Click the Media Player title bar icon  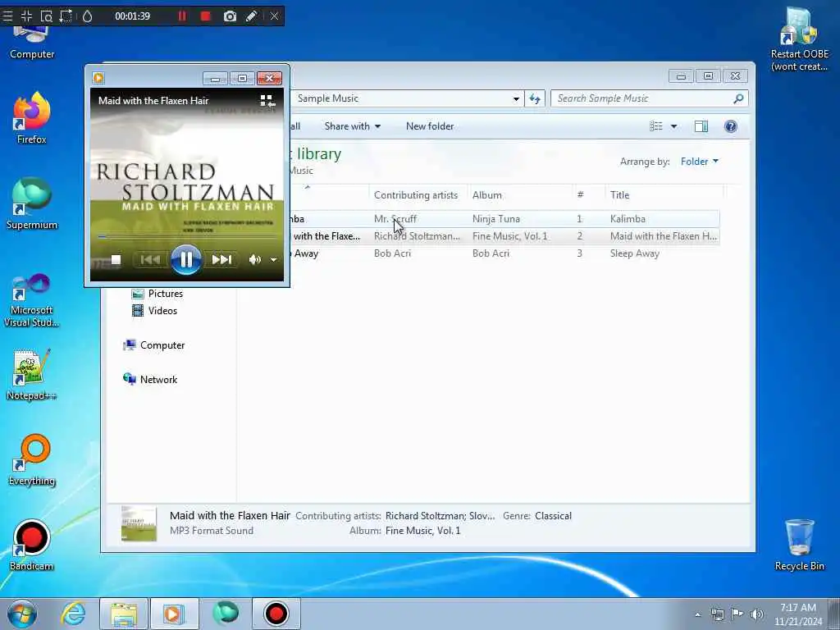click(x=98, y=78)
